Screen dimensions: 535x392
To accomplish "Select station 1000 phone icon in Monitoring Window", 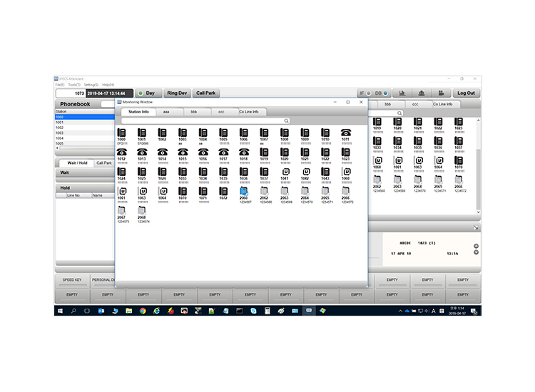I will (x=121, y=133).
